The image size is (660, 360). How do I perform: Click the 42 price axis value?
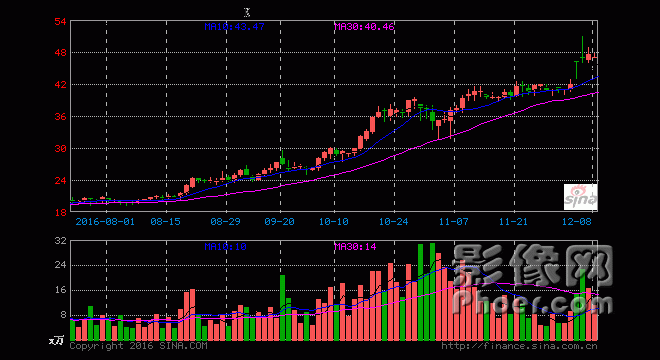(x=60, y=85)
